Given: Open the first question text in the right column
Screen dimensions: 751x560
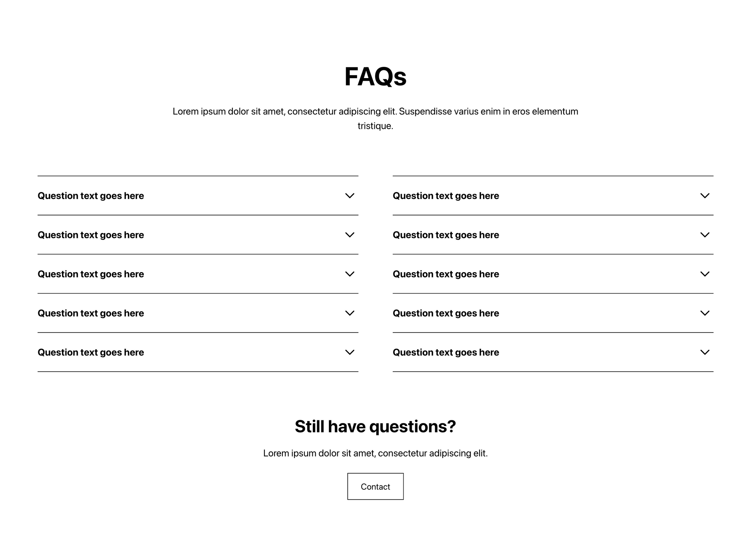Looking at the screenshot, I should pos(446,196).
